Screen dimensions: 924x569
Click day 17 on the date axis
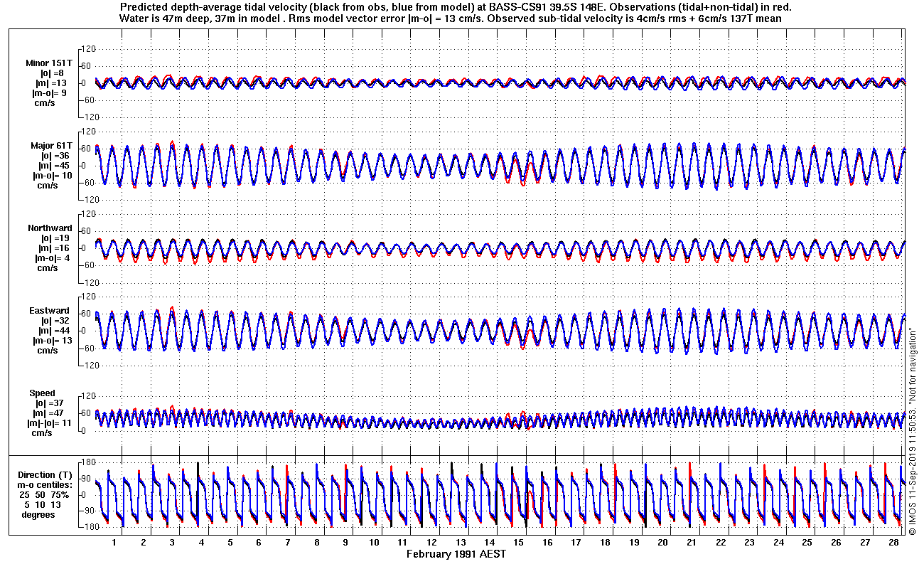click(576, 542)
